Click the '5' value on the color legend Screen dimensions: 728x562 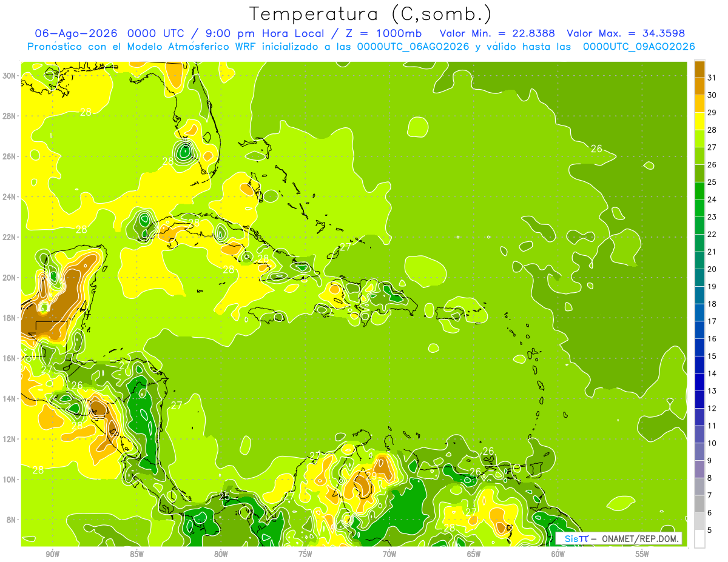(710, 530)
